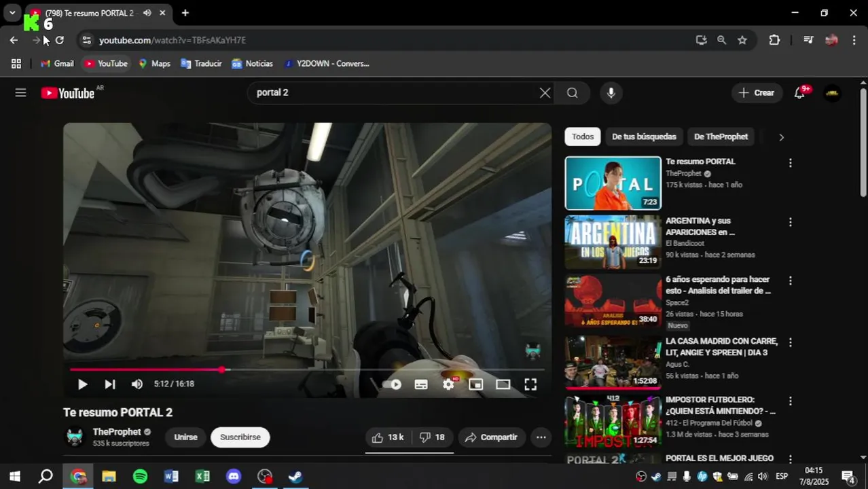Start voice search with the microphone
Viewport: 868px width, 489px height.
pos(611,93)
